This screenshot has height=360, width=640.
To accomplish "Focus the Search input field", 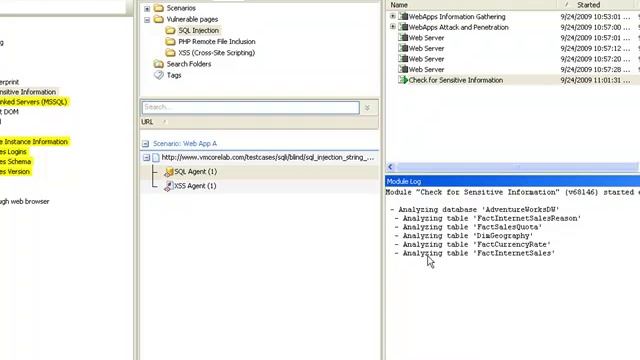I will pyautogui.click(x=251, y=107).
